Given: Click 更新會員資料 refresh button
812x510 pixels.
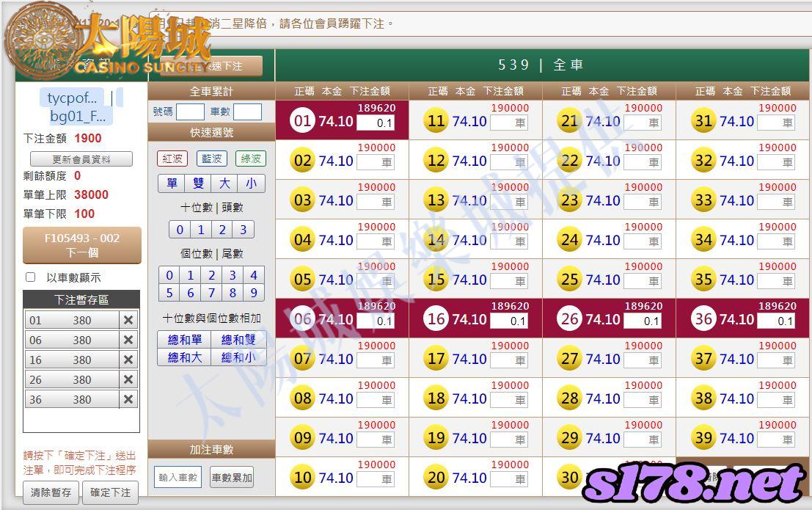Looking at the screenshot, I should tap(81, 159).
